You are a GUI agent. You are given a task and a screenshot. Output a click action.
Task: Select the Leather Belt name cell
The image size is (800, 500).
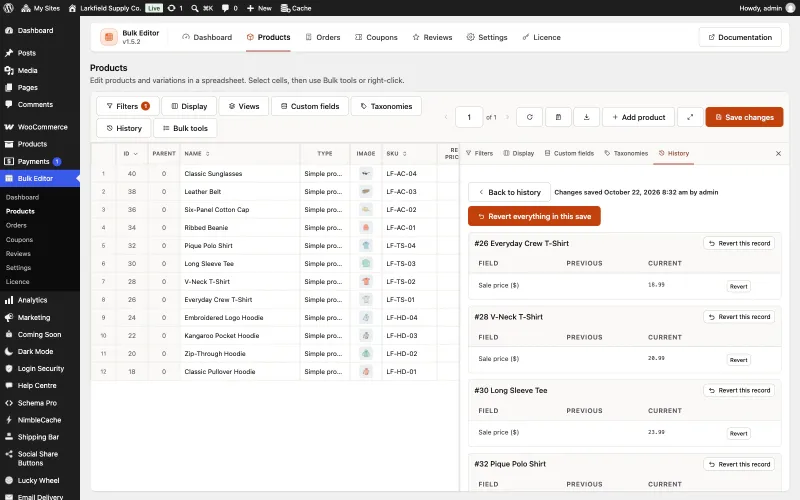(240, 192)
